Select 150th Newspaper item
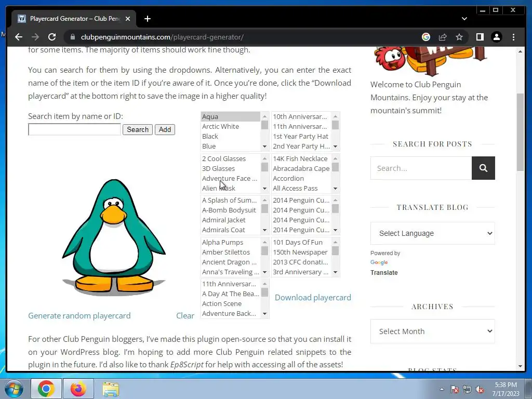The width and height of the screenshot is (532, 399). point(301,252)
